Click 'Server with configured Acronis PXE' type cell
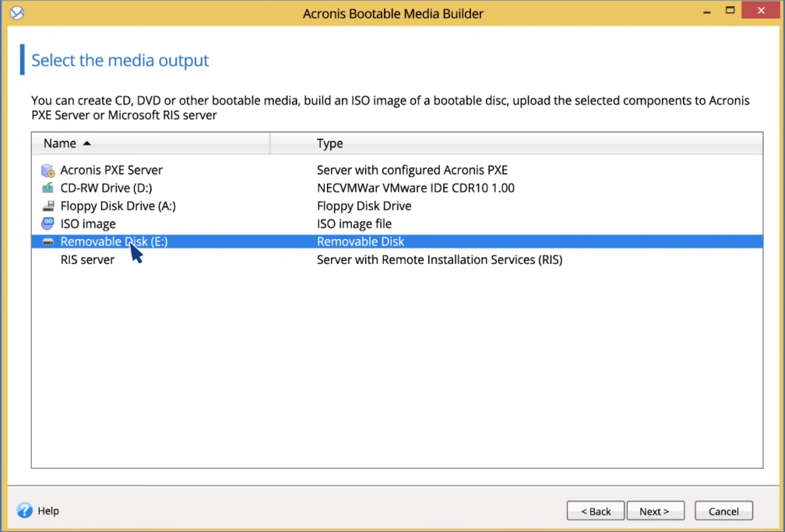The width and height of the screenshot is (785, 532). pos(412,170)
